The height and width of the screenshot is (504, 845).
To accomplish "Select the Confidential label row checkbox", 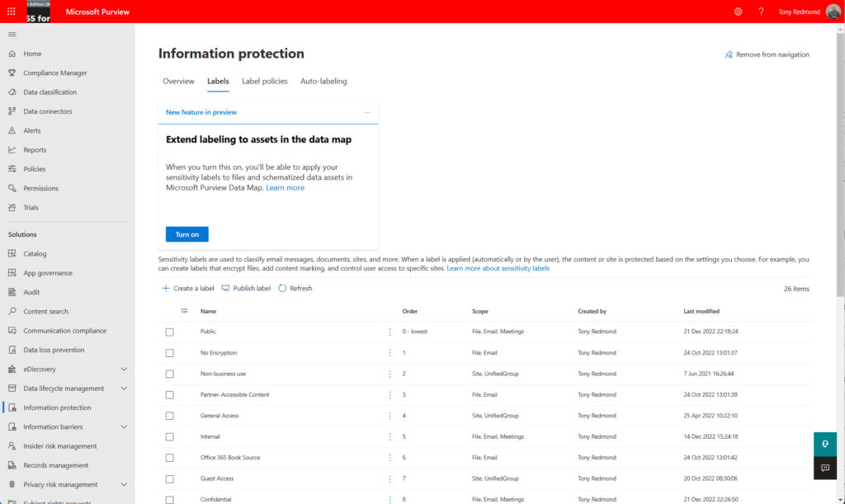I will (x=170, y=499).
